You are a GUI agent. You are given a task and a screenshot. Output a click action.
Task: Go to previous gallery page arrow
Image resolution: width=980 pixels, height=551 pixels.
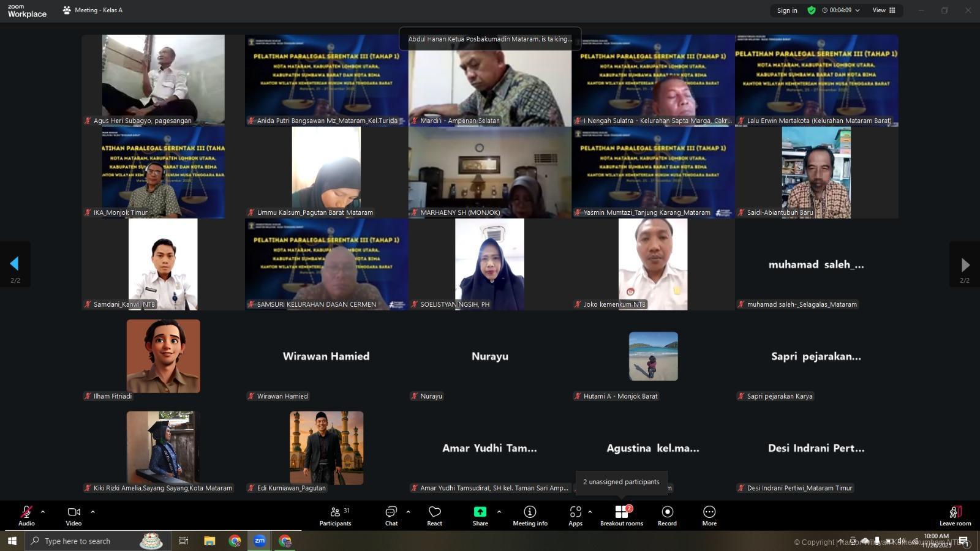coord(15,264)
